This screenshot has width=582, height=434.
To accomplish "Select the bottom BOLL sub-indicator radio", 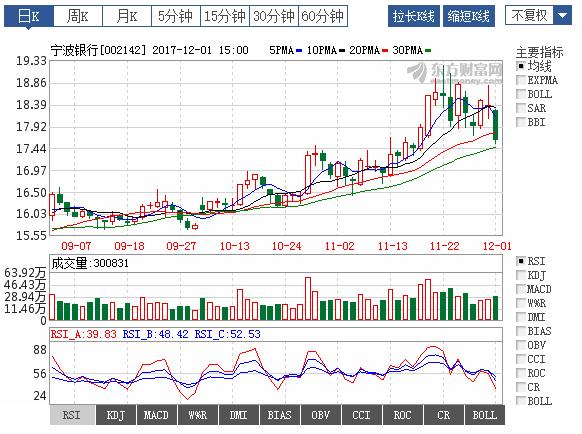I will pyautogui.click(x=521, y=401).
